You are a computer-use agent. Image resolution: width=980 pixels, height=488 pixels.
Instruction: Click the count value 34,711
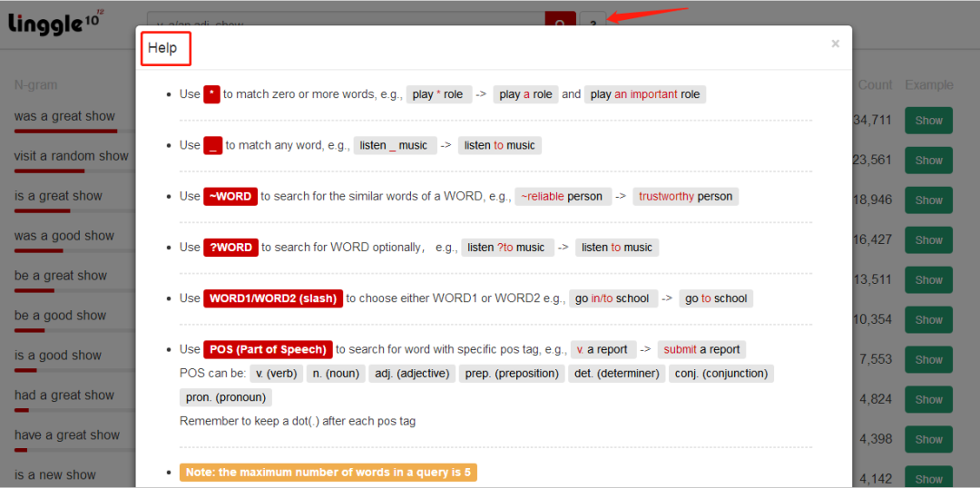pyautogui.click(x=873, y=121)
